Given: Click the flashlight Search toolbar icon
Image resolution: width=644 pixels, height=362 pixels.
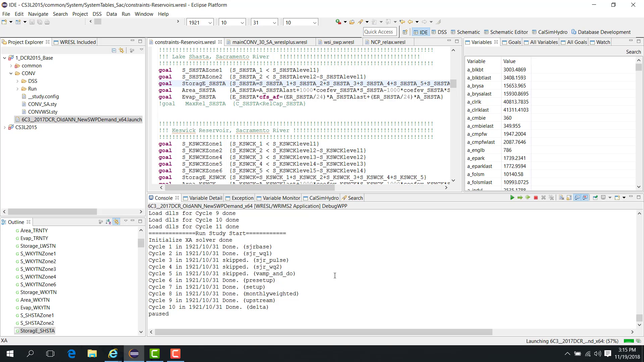Looking at the screenshot, I should tap(360, 22).
